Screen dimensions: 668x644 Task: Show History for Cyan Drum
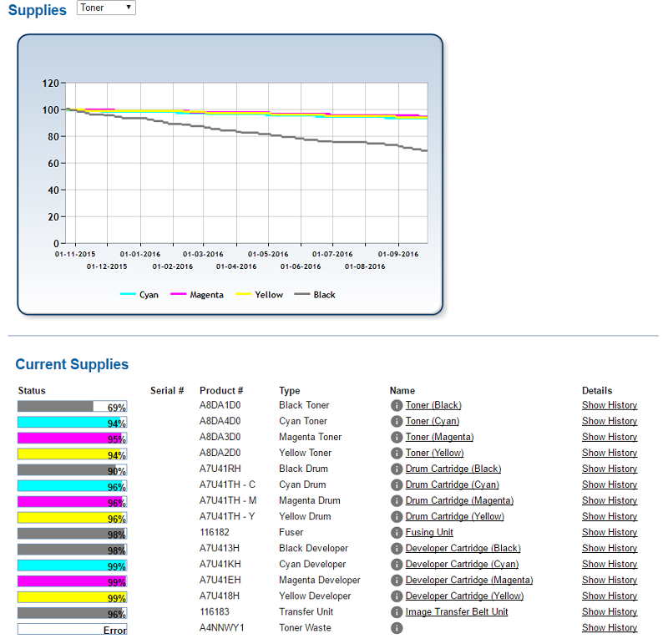pos(610,484)
